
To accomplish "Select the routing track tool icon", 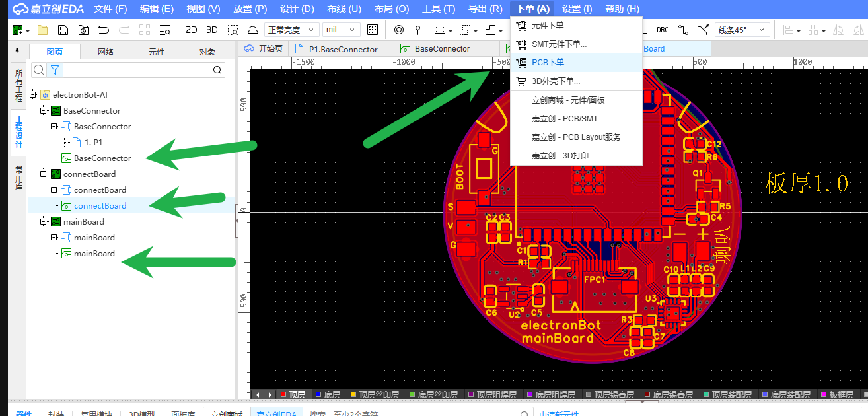I will point(704,30).
